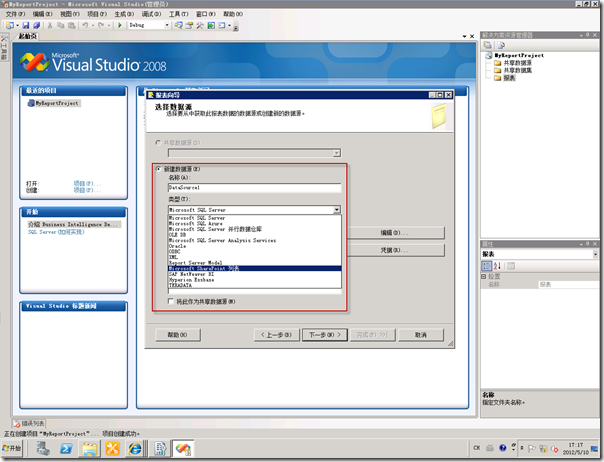Select the new data source radio button
604x462 pixels.
pyautogui.click(x=158, y=169)
